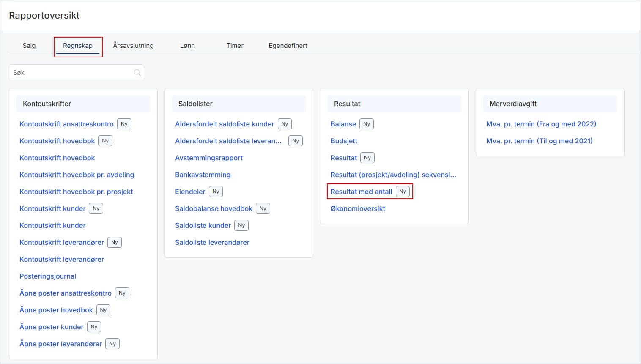Click the search magnifier icon

pyautogui.click(x=137, y=73)
